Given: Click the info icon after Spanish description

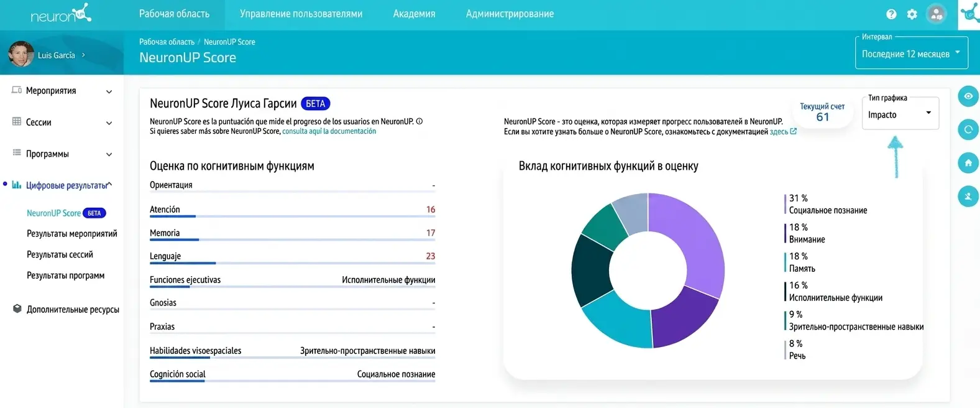Looking at the screenshot, I should click(419, 121).
